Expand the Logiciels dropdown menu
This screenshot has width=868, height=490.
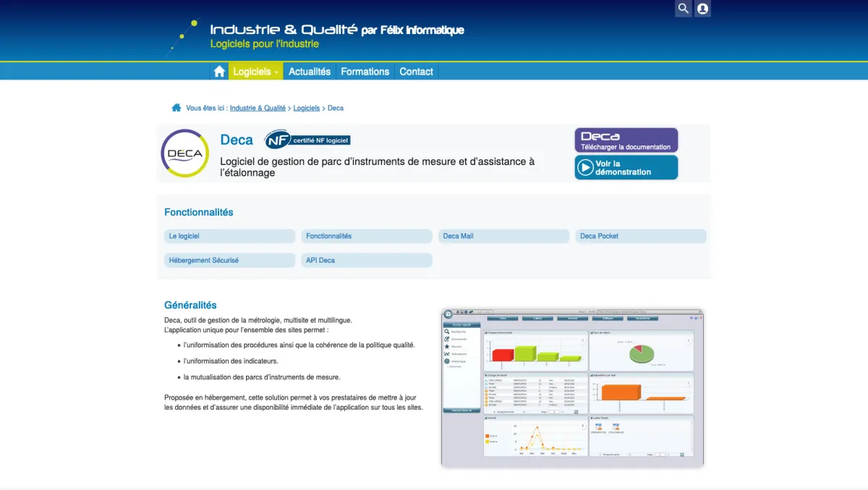point(256,72)
